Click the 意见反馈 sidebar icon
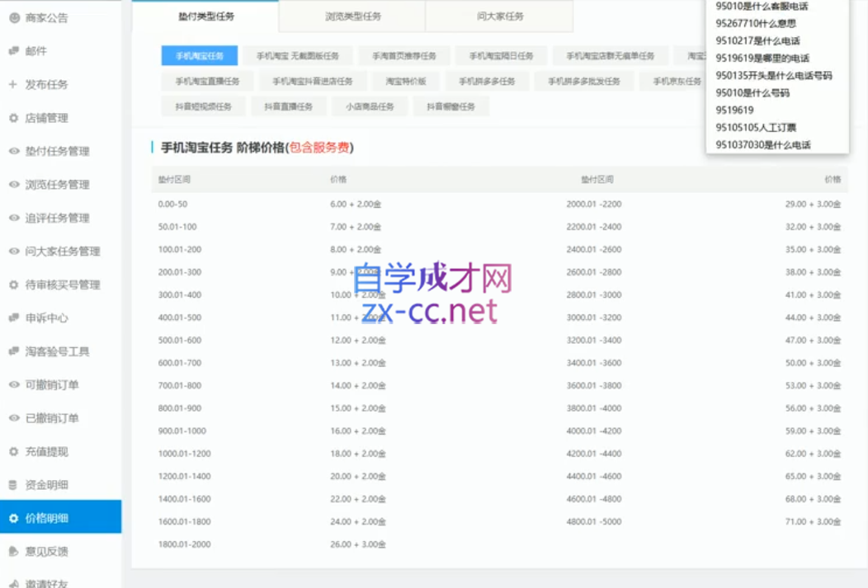This screenshot has width=868, height=588. tap(14, 552)
